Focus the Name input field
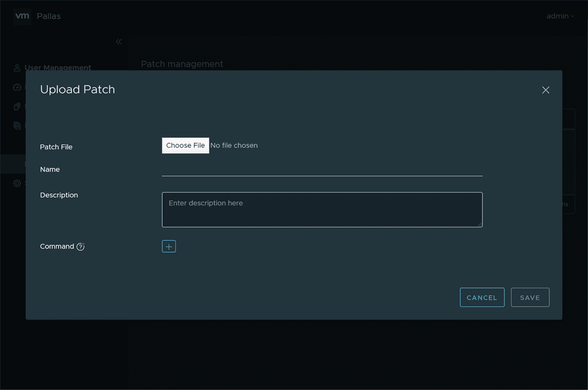The image size is (588, 390). click(x=322, y=170)
